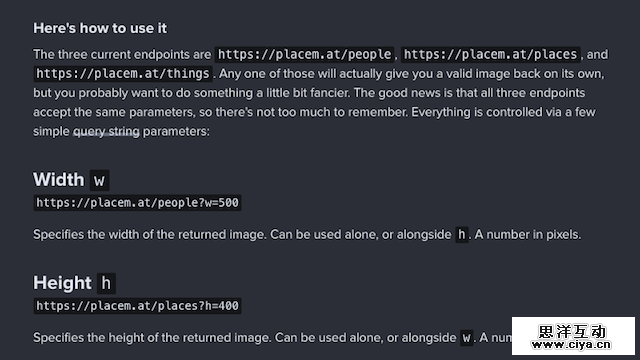Click the https://placem.at/people endpoint code
The height and width of the screenshot is (360, 640).
coord(304,54)
